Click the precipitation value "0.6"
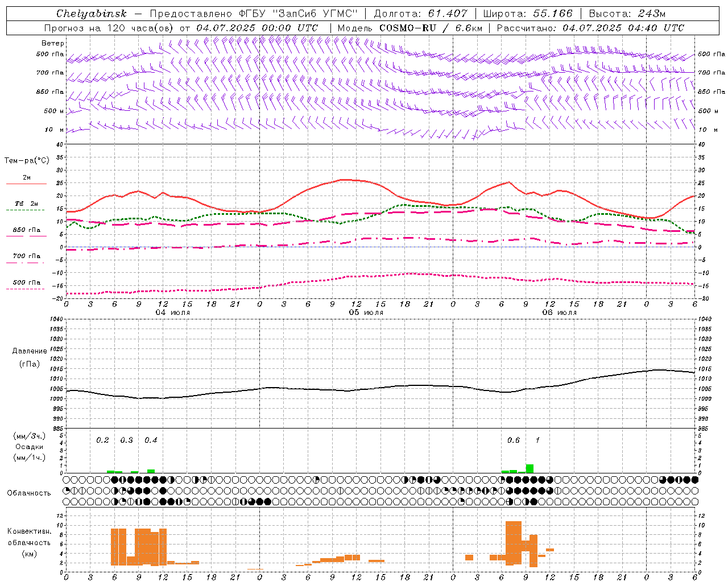728x582 pixels. 513,440
